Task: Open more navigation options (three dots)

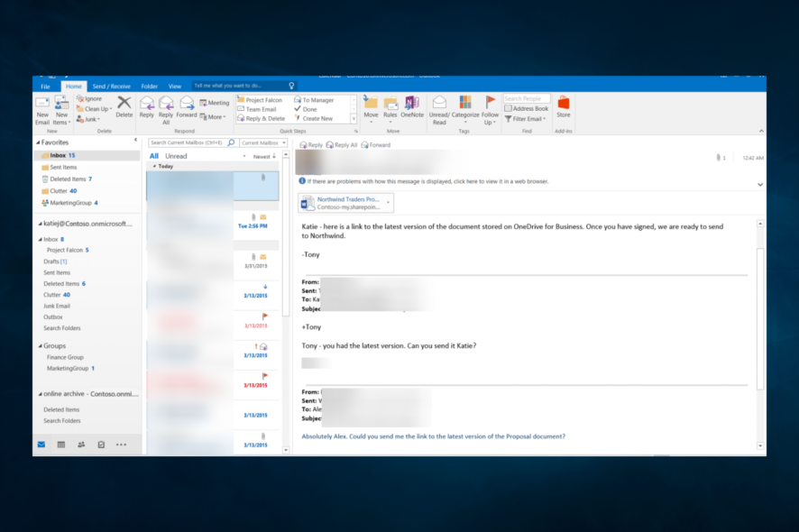Action: [121, 445]
